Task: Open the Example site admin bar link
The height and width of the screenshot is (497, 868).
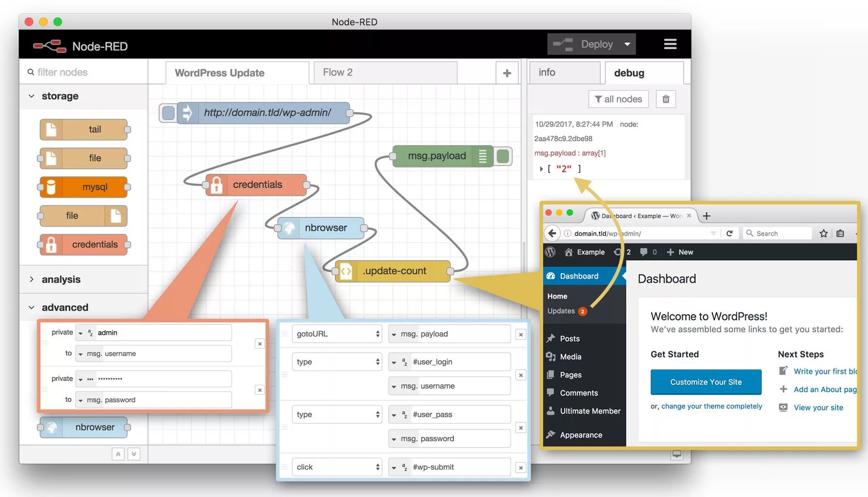Action: [585, 252]
